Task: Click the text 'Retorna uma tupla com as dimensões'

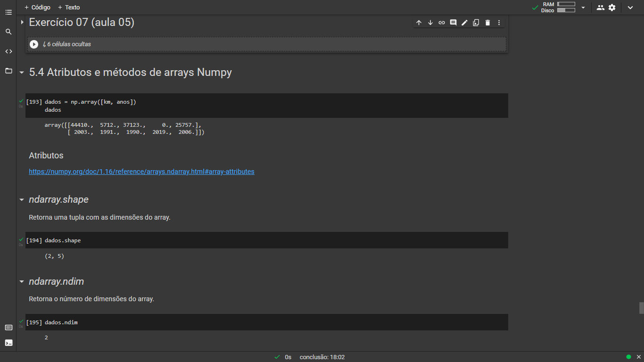Action: coord(99,218)
